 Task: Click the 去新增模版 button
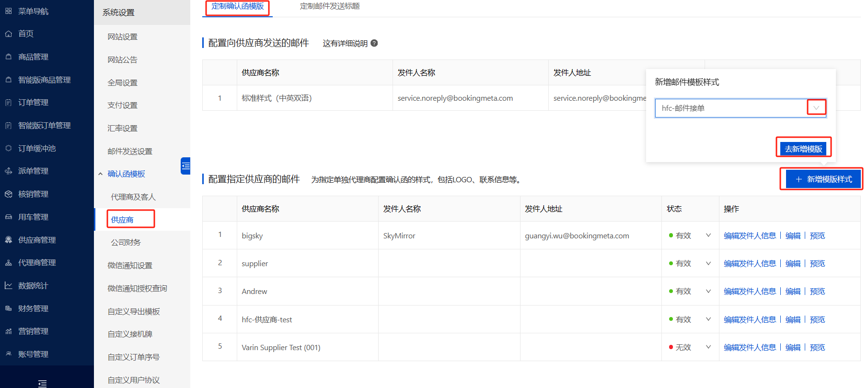(803, 149)
